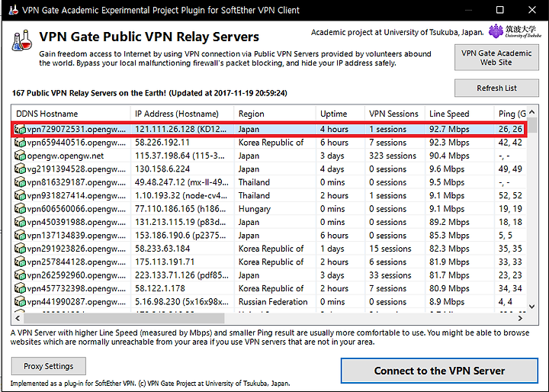Click the server icon for vpn450391988.opengw
This screenshot has height=392, width=549.
(x=20, y=222)
